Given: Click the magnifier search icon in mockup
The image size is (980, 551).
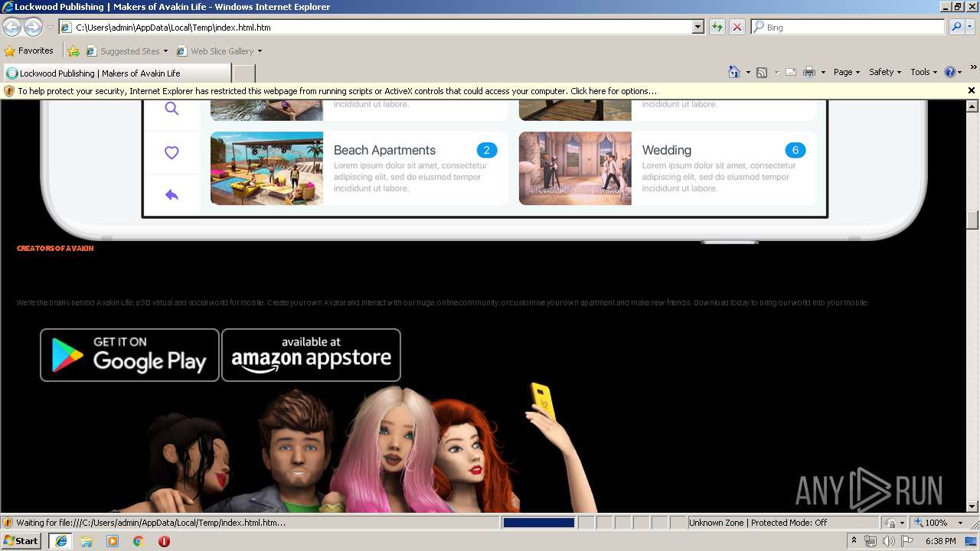Looking at the screenshot, I should click(x=171, y=109).
